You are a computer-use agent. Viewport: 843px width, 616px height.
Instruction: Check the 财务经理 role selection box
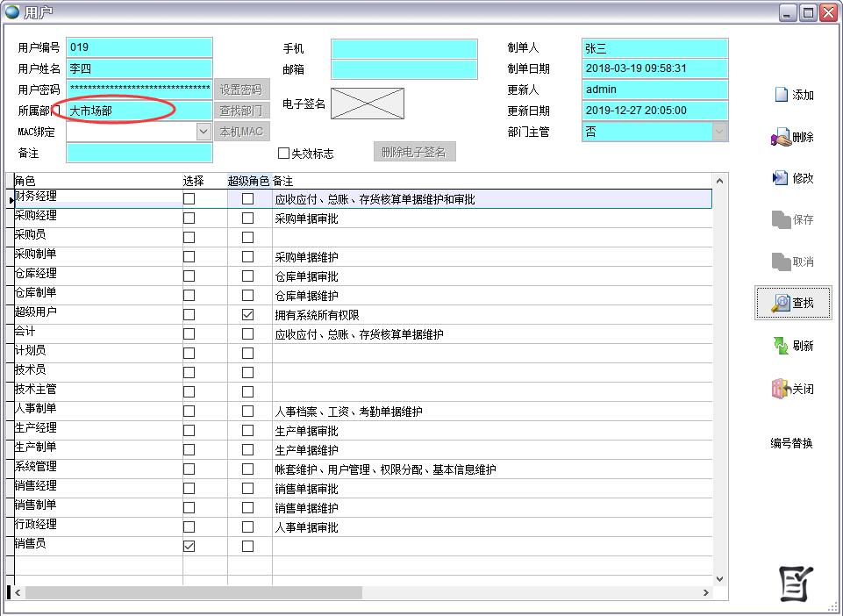click(x=188, y=198)
